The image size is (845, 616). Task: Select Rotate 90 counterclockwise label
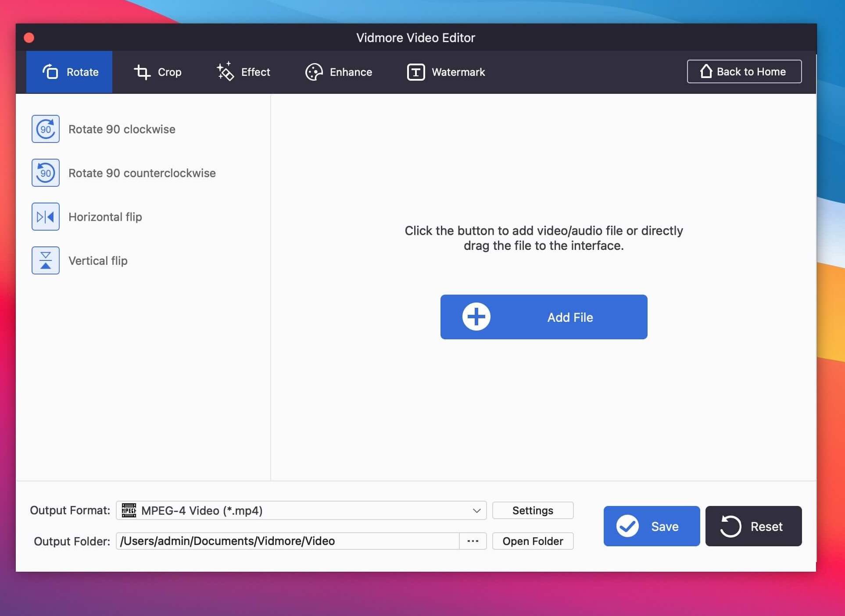tap(142, 173)
